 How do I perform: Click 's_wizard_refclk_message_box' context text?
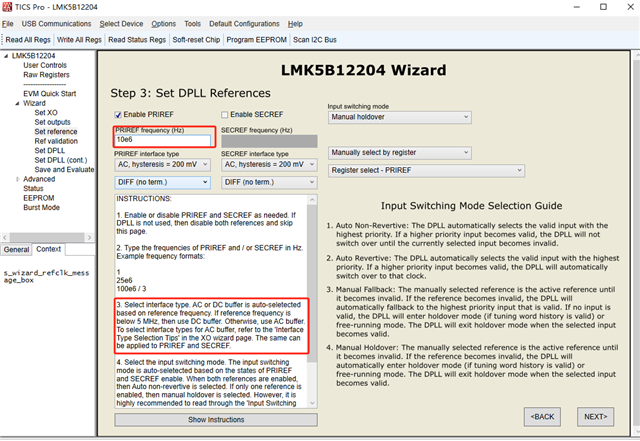46,276
